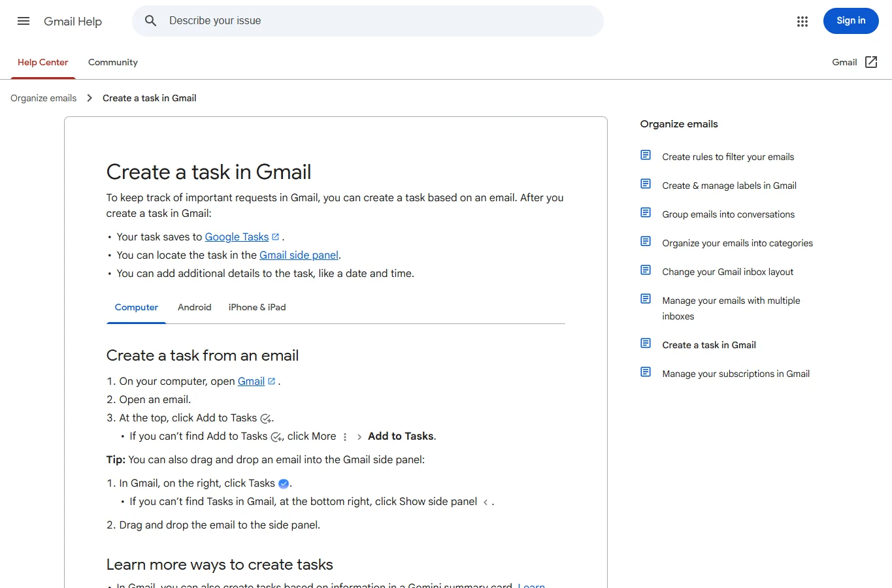Click the 'Open an email.' step text
892x588 pixels.
coord(155,400)
